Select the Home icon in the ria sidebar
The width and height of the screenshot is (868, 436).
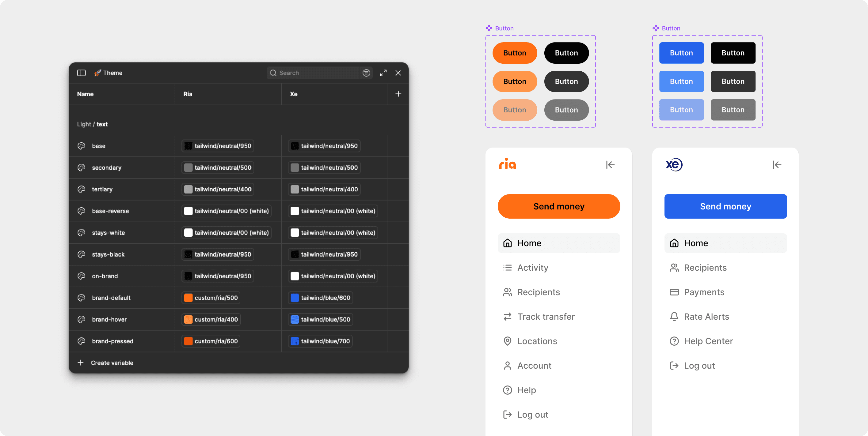pos(507,243)
